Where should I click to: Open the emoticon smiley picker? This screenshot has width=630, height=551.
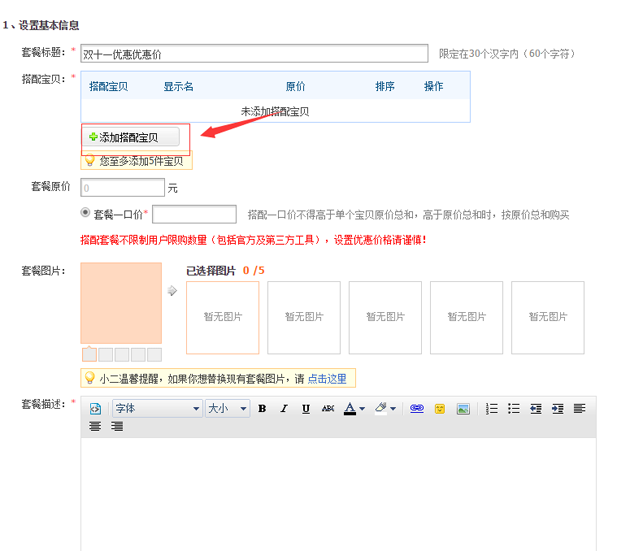(x=439, y=409)
